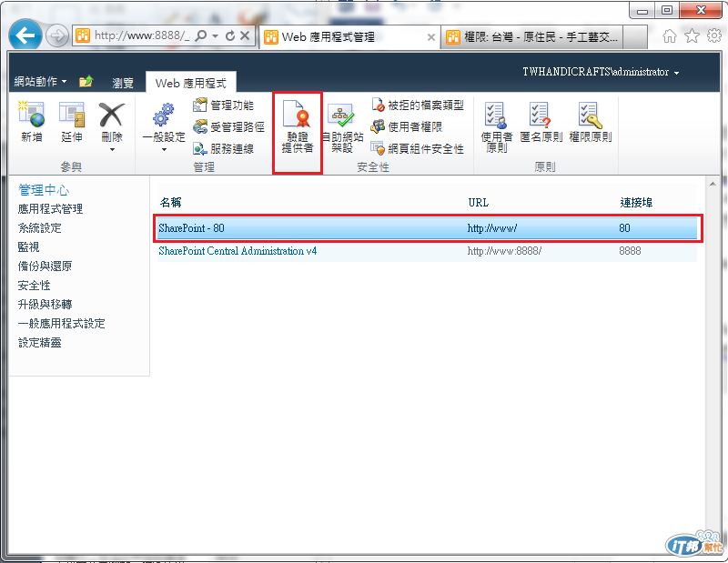Open 驗證提供者 Authentication Providers
728x563 pixels.
[x=298, y=126]
